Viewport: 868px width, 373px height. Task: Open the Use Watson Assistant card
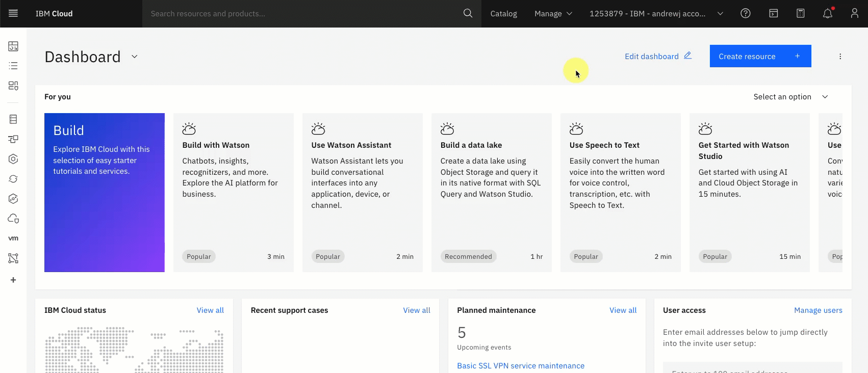click(363, 193)
